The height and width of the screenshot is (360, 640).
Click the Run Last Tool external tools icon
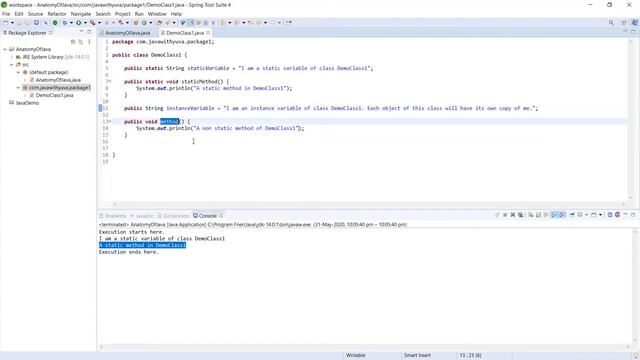click(93, 23)
